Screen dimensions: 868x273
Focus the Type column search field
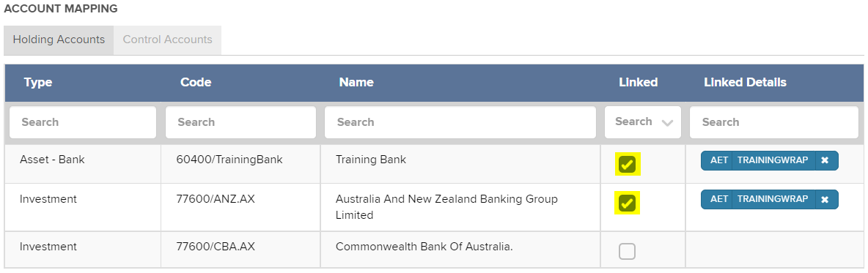83,121
